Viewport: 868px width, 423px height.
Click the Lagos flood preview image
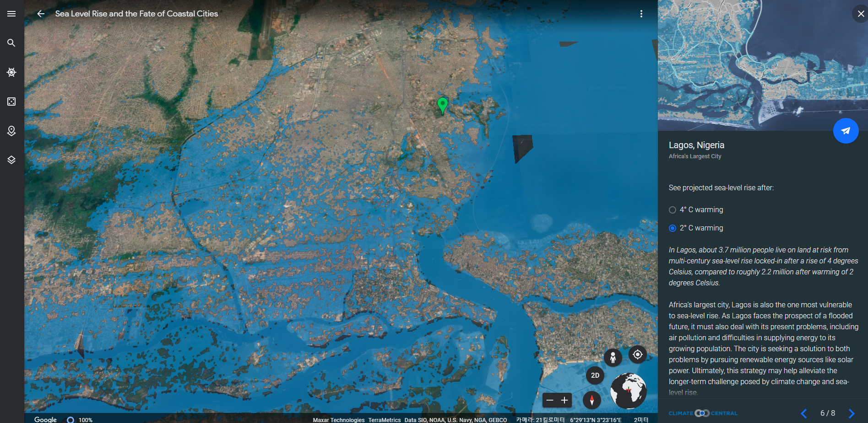pyautogui.click(x=763, y=65)
